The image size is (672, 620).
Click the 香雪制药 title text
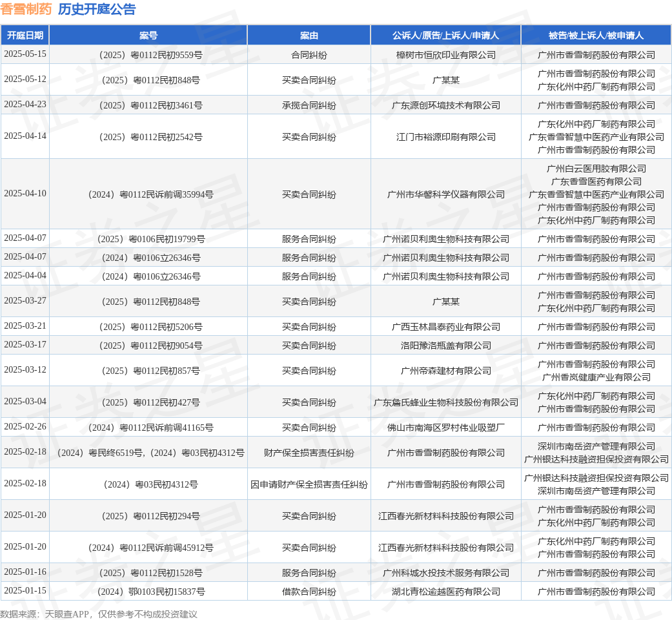pos(26,9)
